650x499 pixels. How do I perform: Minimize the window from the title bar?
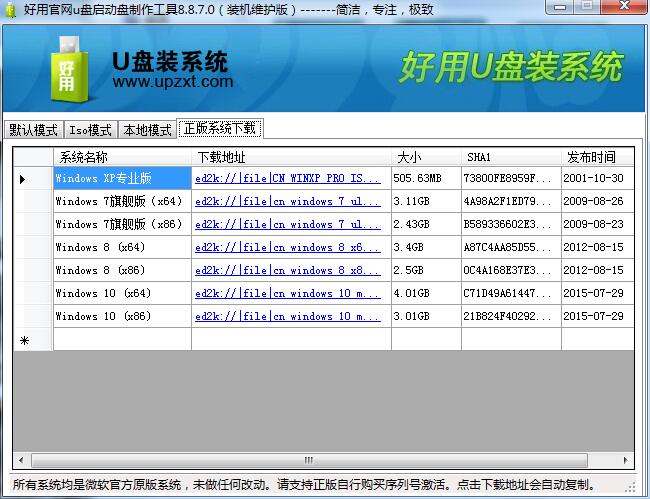pyautogui.click(x=560, y=7)
